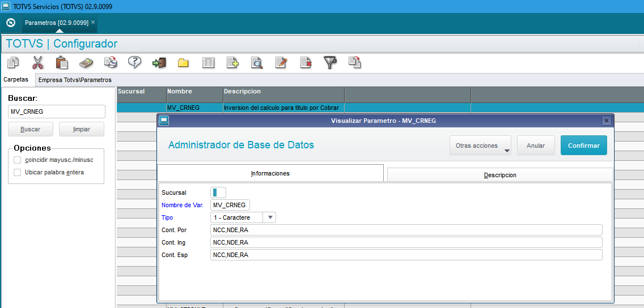This screenshot has height=308, width=644.
Task: Click the Paste clipboard icon
Action: pyautogui.click(x=62, y=63)
